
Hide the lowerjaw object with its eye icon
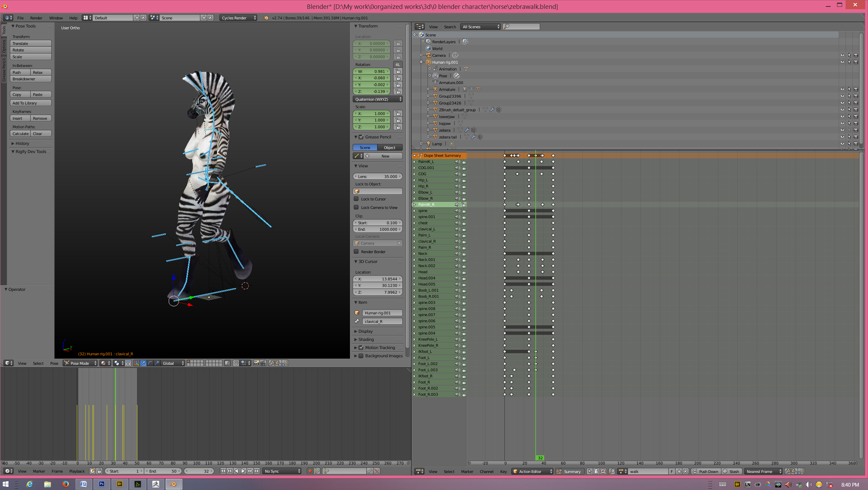[x=842, y=116]
